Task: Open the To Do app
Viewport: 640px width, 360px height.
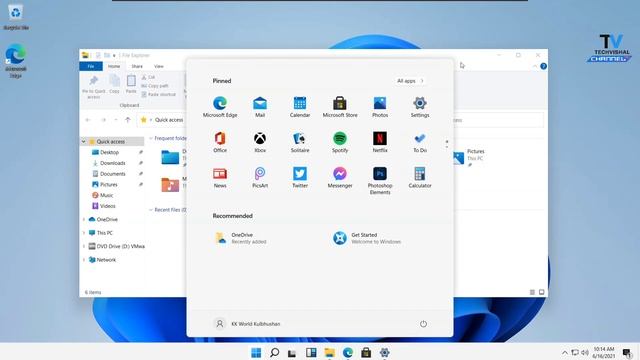Action: [420, 142]
